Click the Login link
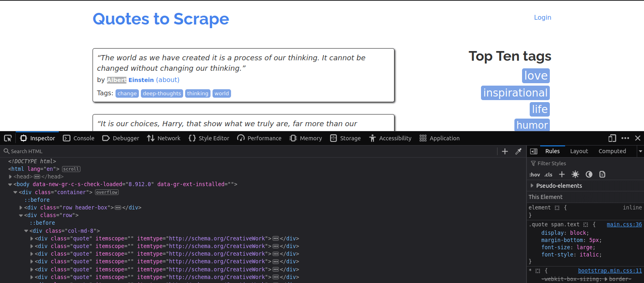644x283 pixels. click(542, 17)
